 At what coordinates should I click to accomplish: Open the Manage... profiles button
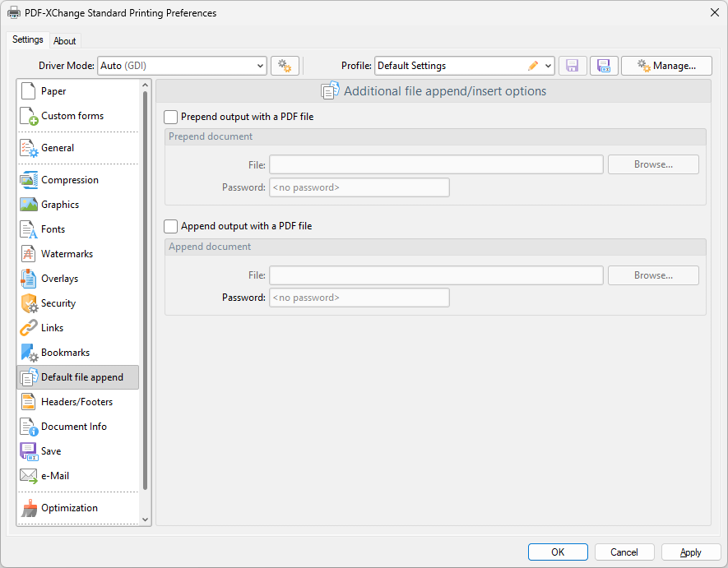[666, 66]
